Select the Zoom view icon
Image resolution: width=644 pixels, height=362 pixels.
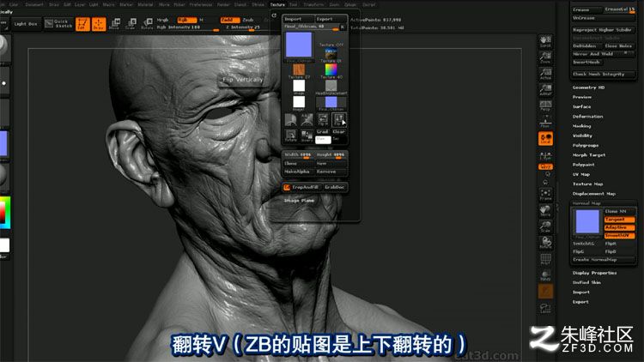[x=545, y=57]
